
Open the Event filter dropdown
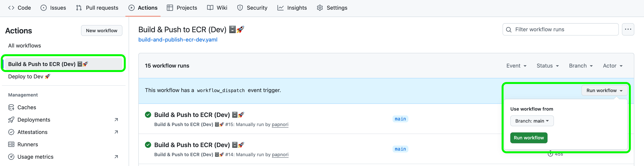click(517, 66)
